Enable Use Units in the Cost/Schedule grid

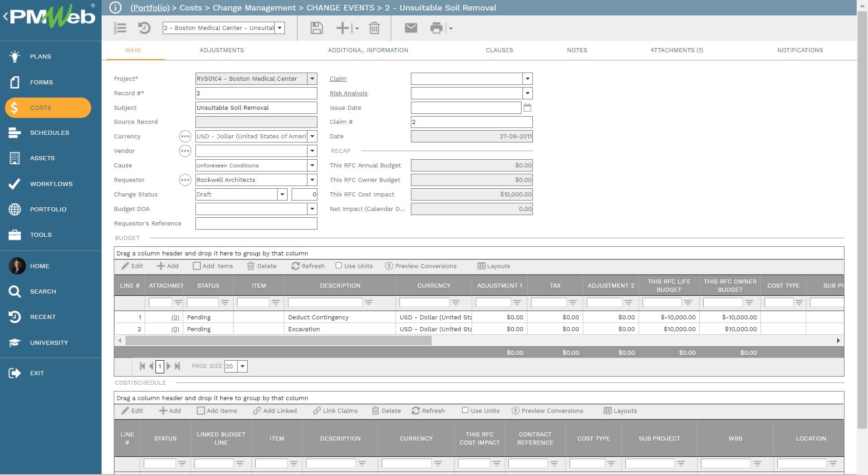pyautogui.click(x=465, y=410)
